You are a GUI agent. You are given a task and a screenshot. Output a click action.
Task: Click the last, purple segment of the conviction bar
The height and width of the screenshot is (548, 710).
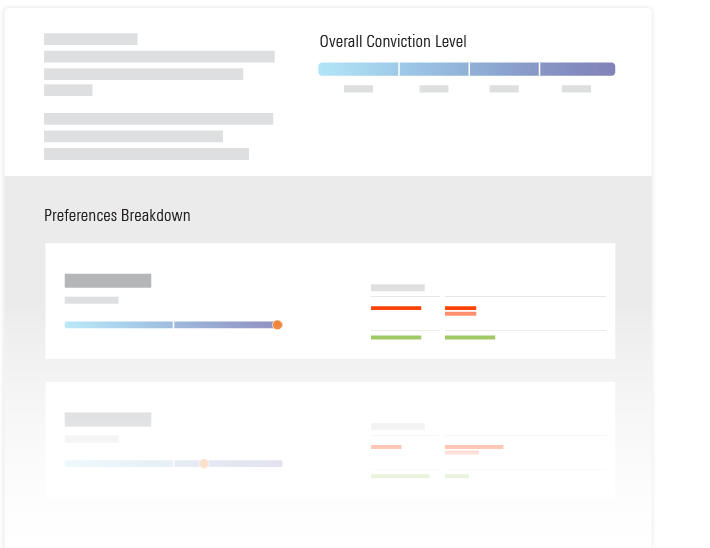[577, 70]
